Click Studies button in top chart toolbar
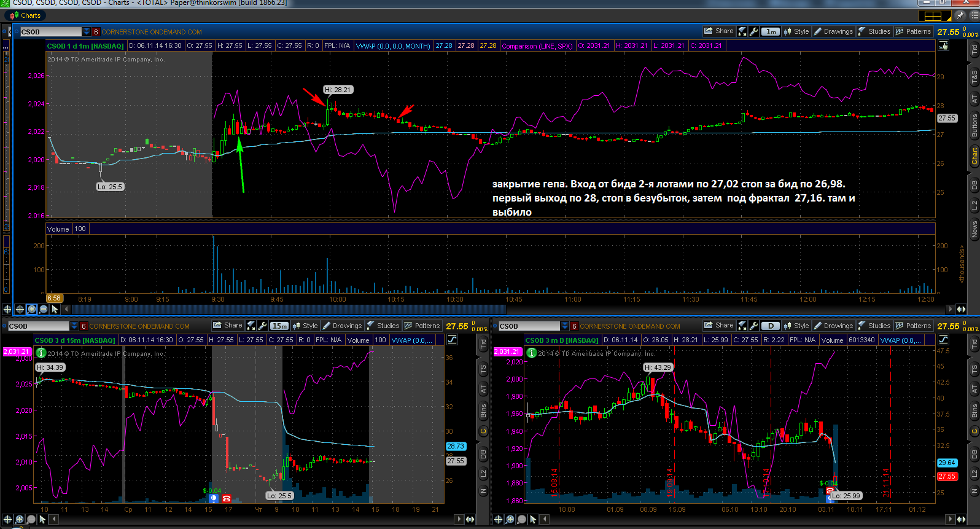This screenshot has width=980, height=529. point(874,31)
